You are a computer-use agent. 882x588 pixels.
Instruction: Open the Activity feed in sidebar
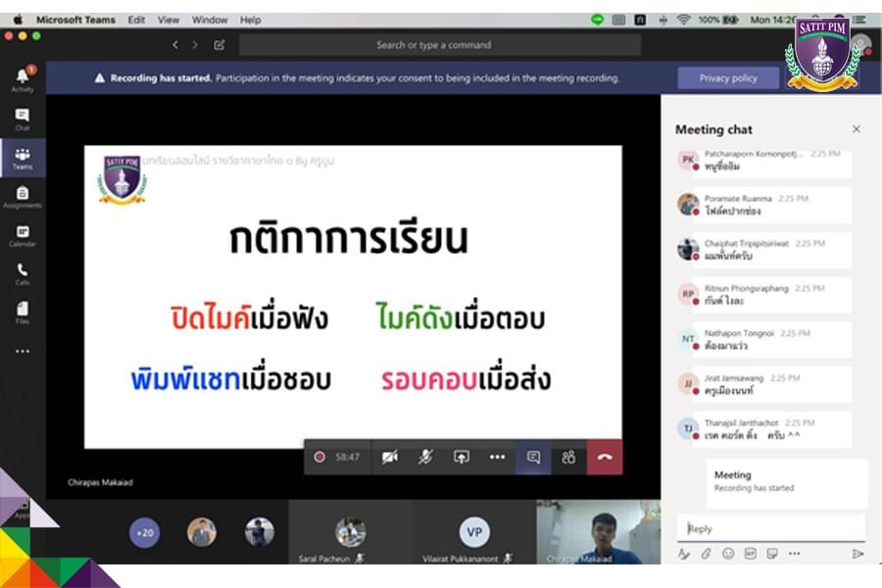(x=22, y=78)
